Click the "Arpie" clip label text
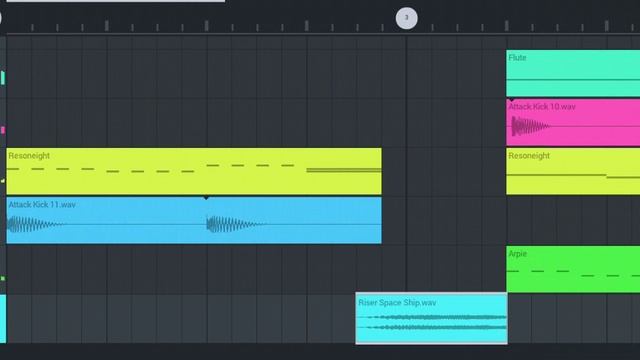The image size is (640, 360). [518, 254]
